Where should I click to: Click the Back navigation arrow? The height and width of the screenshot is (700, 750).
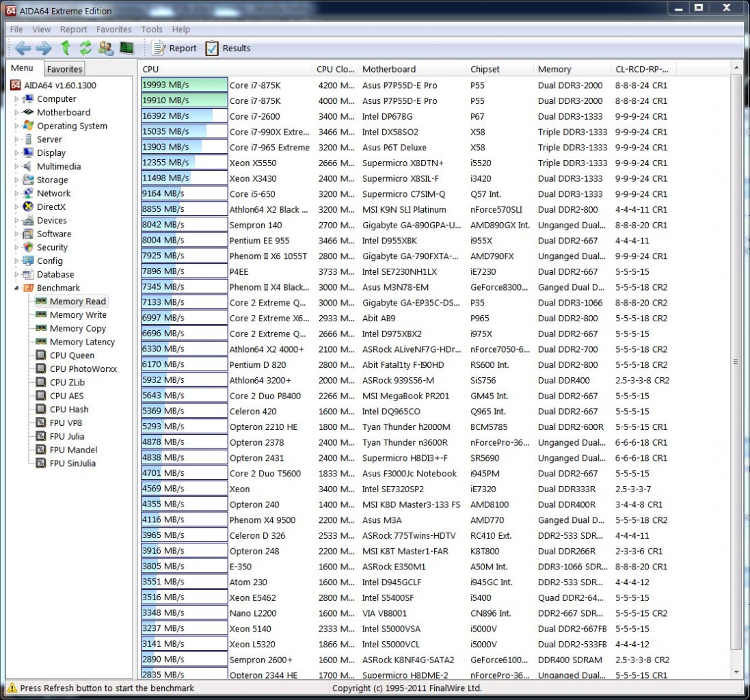click(23, 48)
